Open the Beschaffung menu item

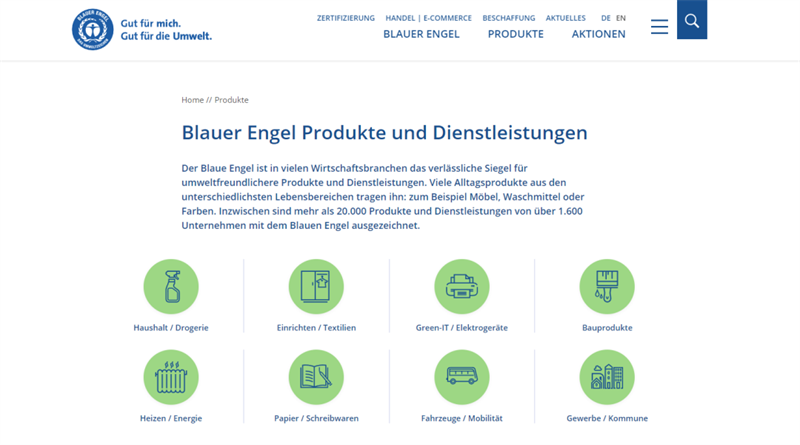pyautogui.click(x=509, y=18)
